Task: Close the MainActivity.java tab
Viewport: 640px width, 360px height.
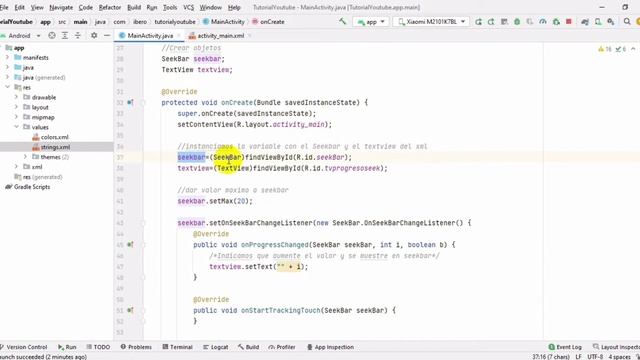Action: click(x=179, y=36)
